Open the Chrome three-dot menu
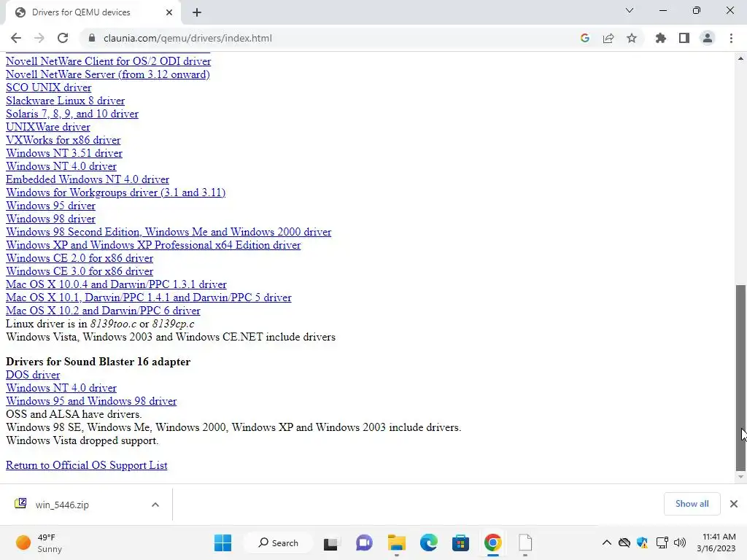 click(731, 38)
